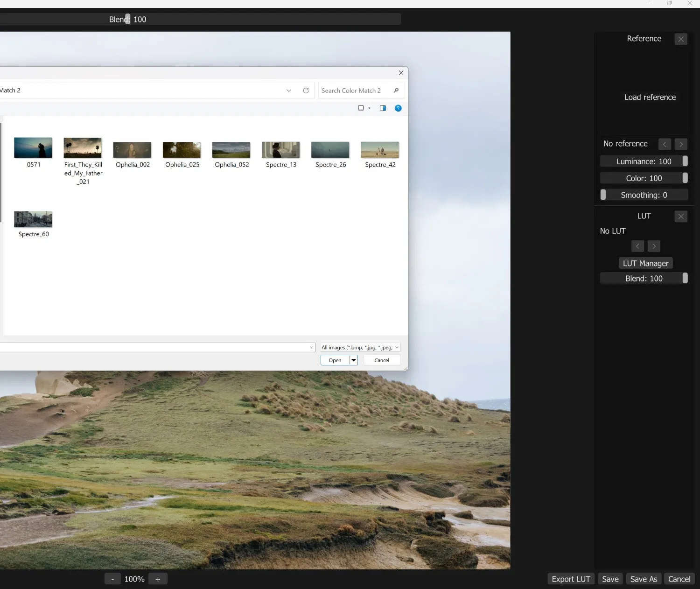Screen dimensions: 700x589
Task: Open the view options dropdown arrow
Action: [369, 108]
